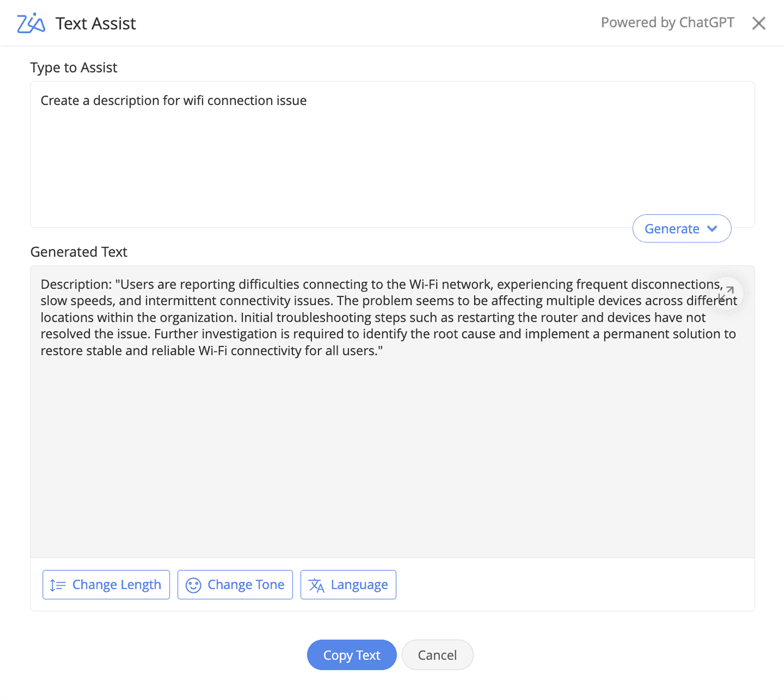Click the Zia logo icon
This screenshot has width=784, height=700.
tap(31, 23)
